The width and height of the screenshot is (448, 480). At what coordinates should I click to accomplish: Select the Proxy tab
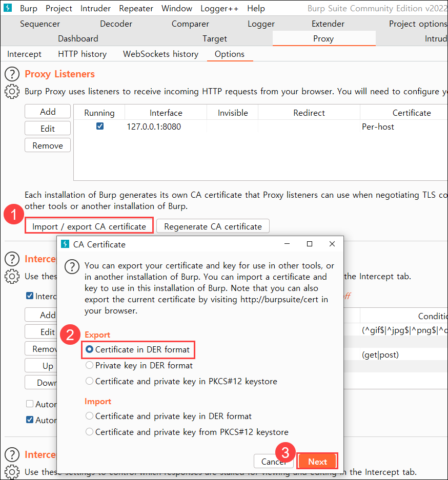[x=323, y=38]
